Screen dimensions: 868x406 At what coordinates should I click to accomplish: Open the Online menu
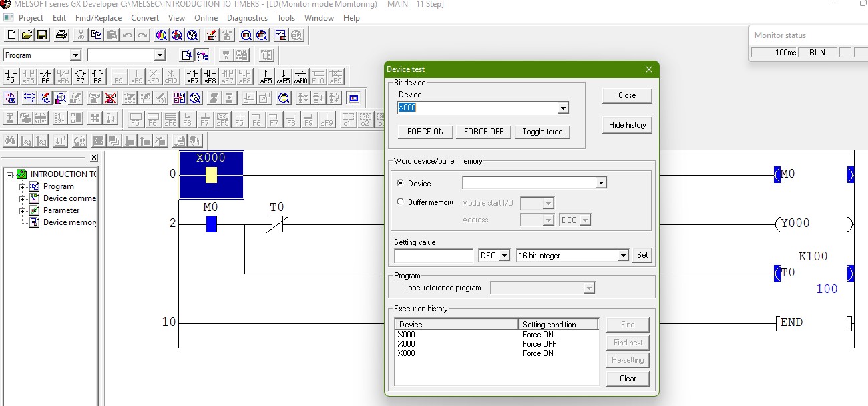point(206,18)
